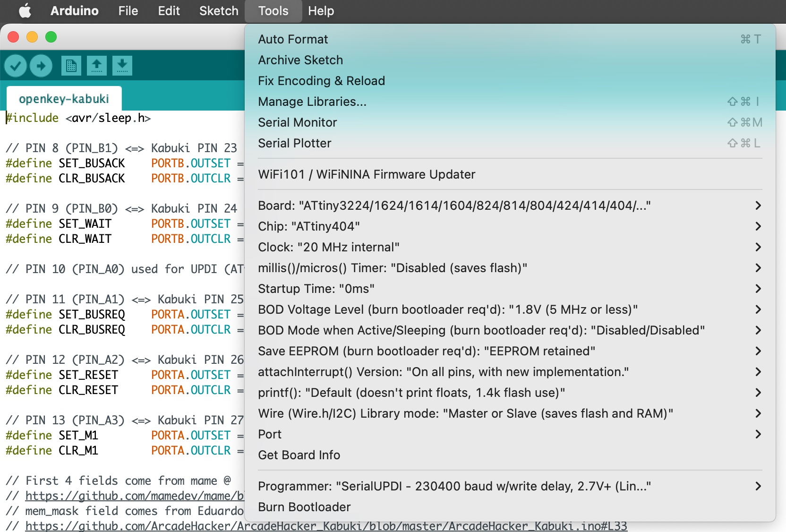Screen dimensions: 786x532
Task: Click the "#define SET_BUSREQ" code line
Action: tap(125, 314)
